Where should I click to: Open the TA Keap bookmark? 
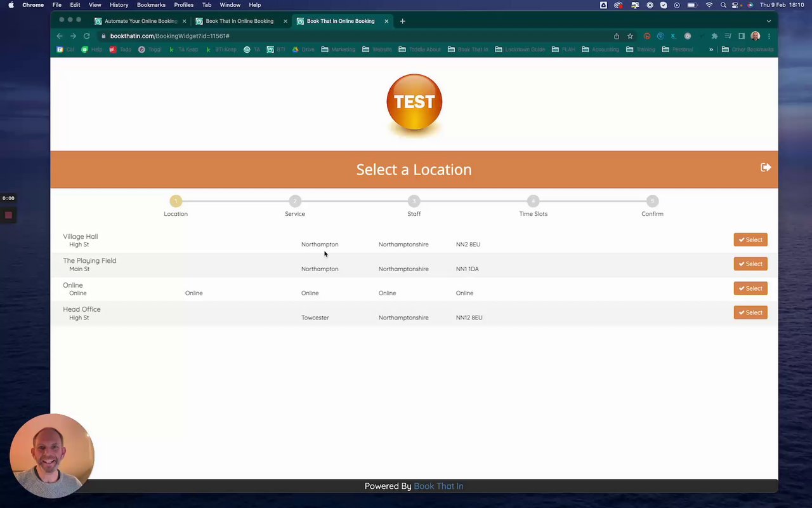click(x=185, y=50)
